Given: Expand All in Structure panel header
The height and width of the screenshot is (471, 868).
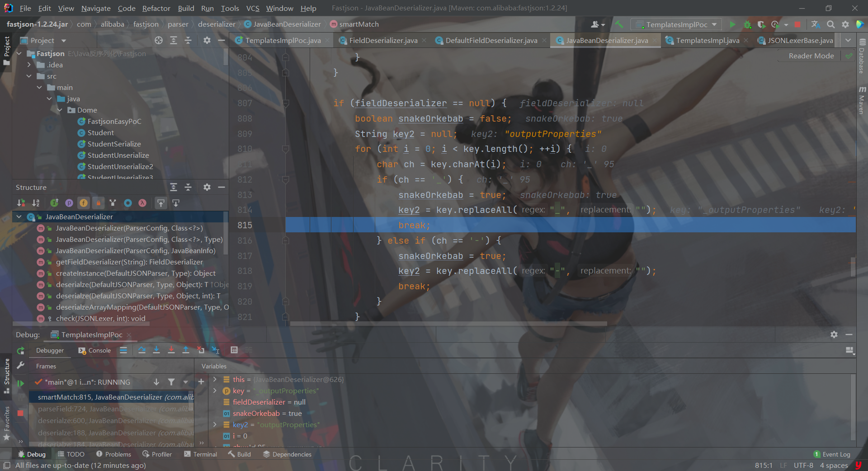Looking at the screenshot, I should (x=174, y=187).
